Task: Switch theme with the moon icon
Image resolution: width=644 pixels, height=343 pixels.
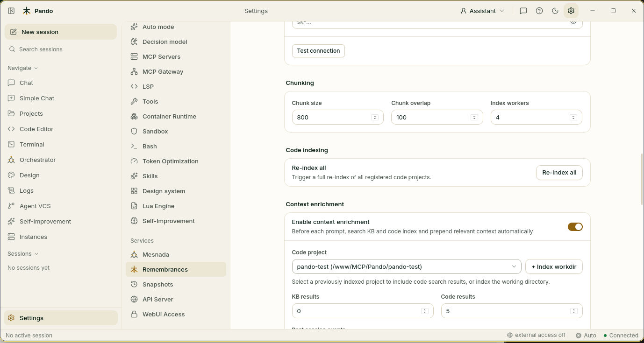Action: [555, 11]
